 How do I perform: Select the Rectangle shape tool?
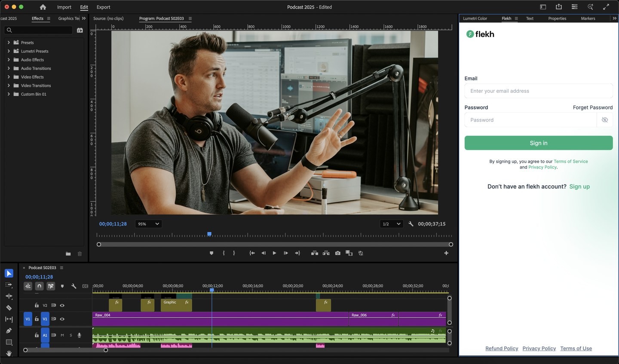coord(9,342)
